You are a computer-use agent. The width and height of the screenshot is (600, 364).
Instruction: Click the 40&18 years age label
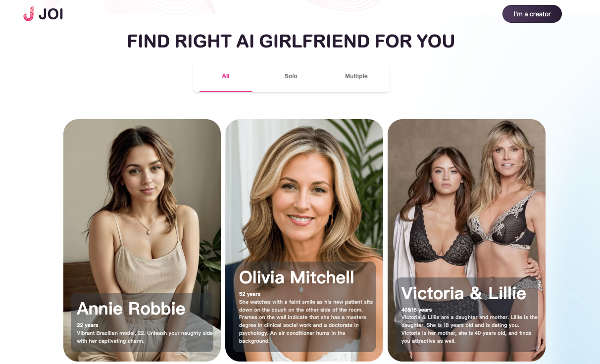tap(416, 310)
